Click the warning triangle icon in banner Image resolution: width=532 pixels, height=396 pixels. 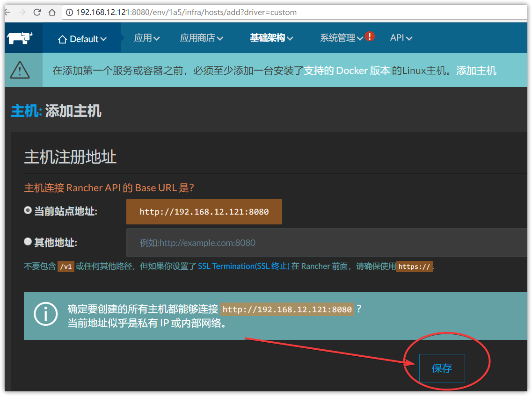coord(20,70)
